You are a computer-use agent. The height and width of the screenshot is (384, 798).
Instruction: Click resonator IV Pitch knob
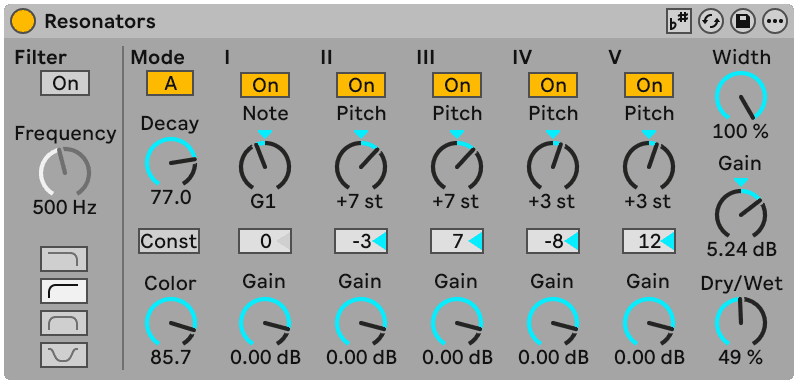click(x=553, y=166)
